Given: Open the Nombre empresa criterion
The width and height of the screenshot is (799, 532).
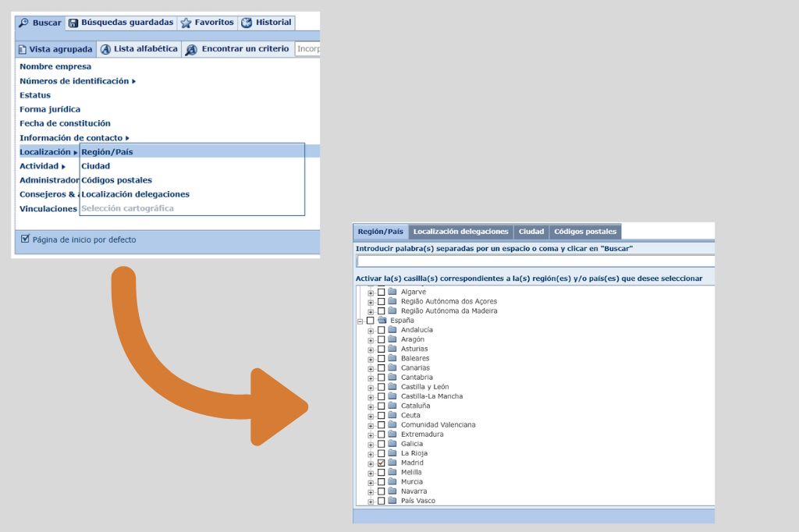Looking at the screenshot, I should (x=55, y=67).
